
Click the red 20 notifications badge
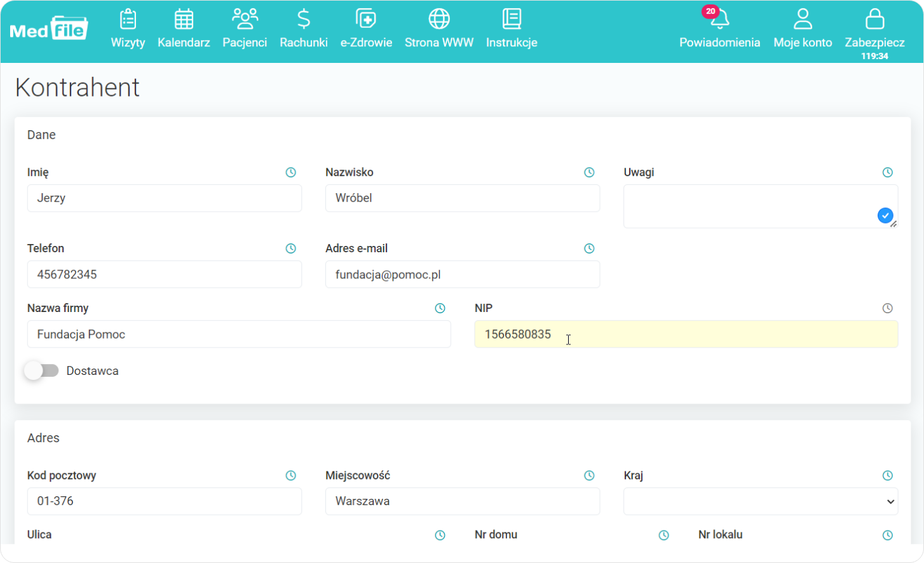tap(710, 11)
